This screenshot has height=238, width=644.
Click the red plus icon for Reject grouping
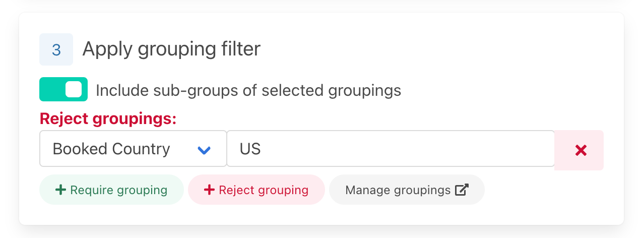pyautogui.click(x=209, y=190)
